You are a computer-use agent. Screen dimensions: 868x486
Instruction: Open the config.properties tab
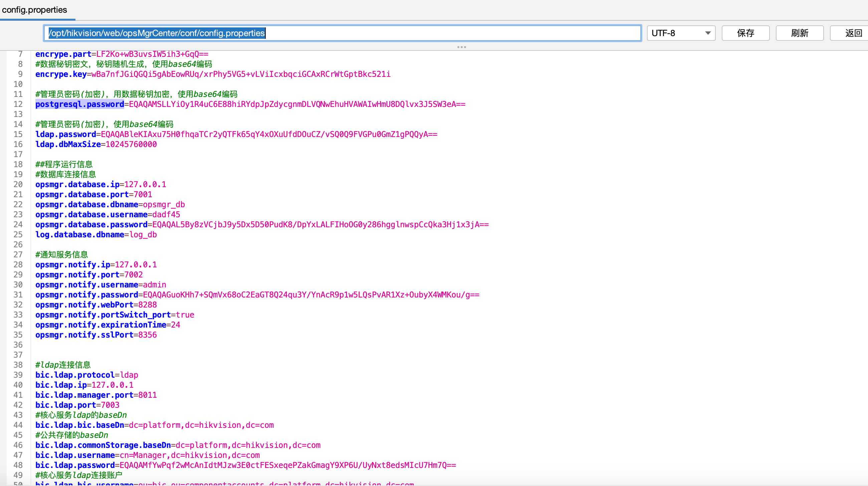(34, 10)
